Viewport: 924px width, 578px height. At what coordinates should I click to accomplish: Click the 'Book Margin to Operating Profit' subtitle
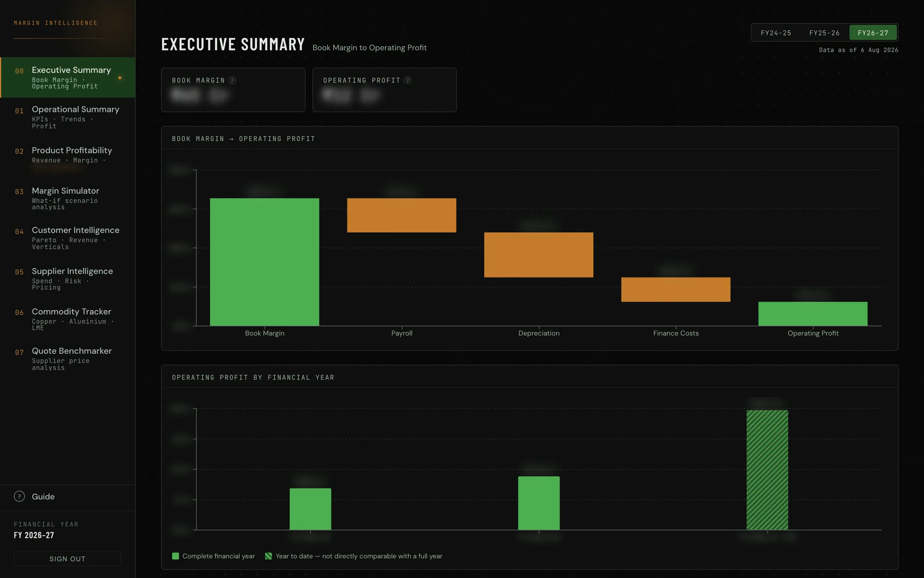370,48
